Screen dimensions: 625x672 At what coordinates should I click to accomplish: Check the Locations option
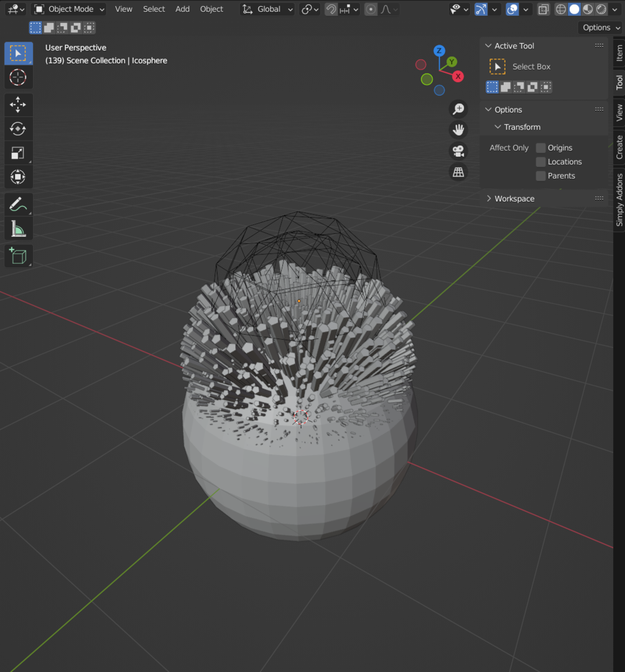point(540,161)
